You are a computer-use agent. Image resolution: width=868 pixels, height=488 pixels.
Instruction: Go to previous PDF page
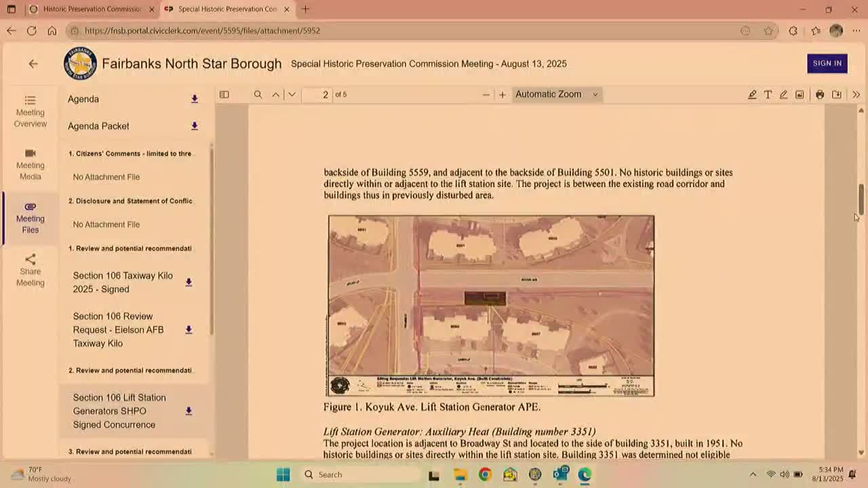[x=276, y=95]
